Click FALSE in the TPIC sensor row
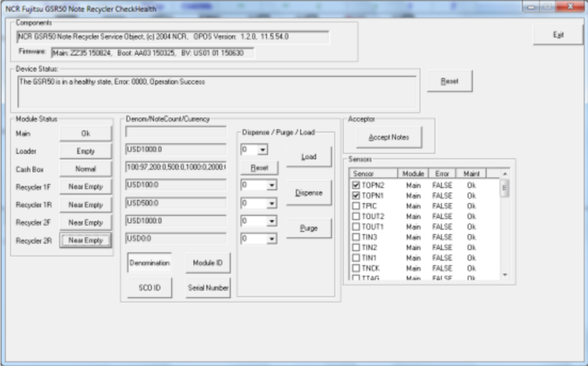 [x=442, y=206]
